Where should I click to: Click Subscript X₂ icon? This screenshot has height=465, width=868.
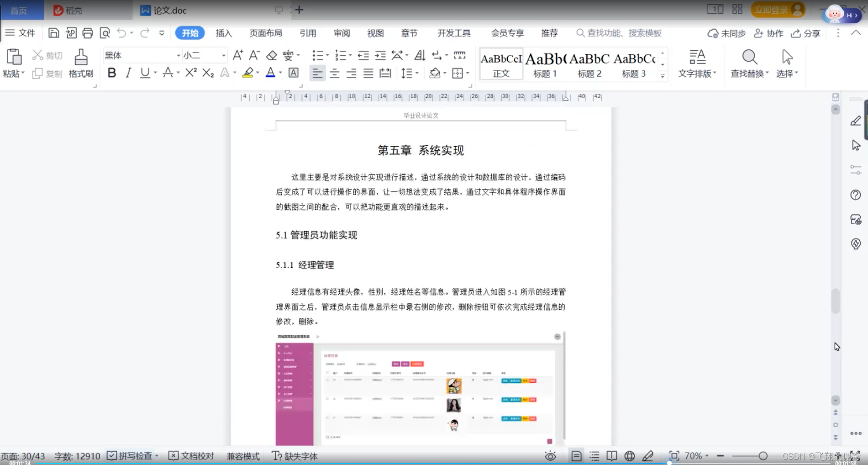[x=208, y=73]
